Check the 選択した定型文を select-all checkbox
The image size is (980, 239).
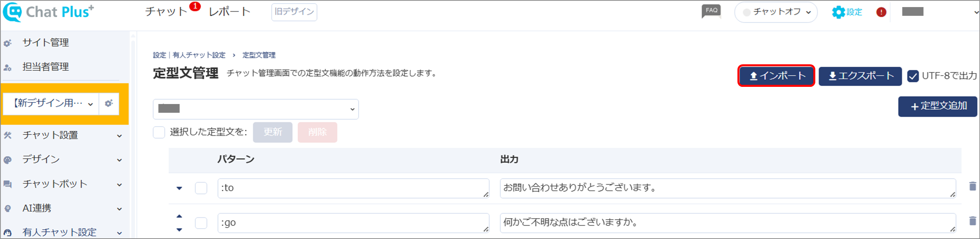pyautogui.click(x=159, y=132)
